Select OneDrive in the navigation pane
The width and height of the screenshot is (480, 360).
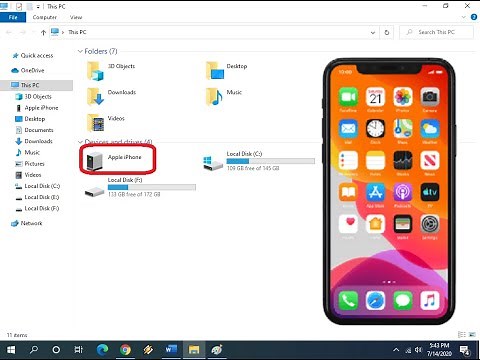point(28,70)
